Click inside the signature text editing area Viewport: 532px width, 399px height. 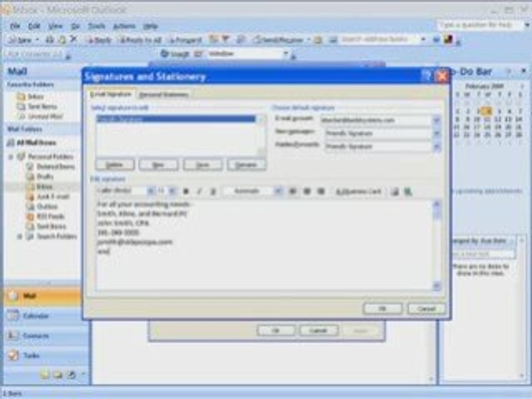point(264,245)
